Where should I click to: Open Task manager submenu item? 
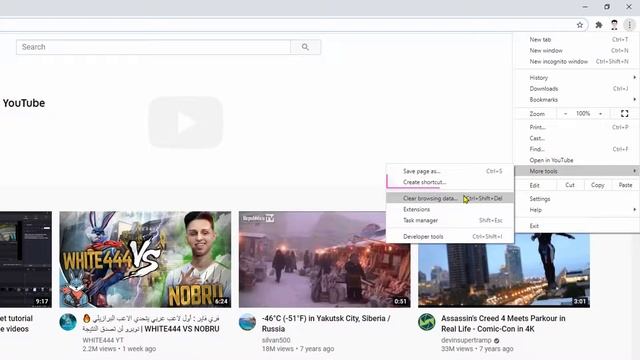[450, 220]
